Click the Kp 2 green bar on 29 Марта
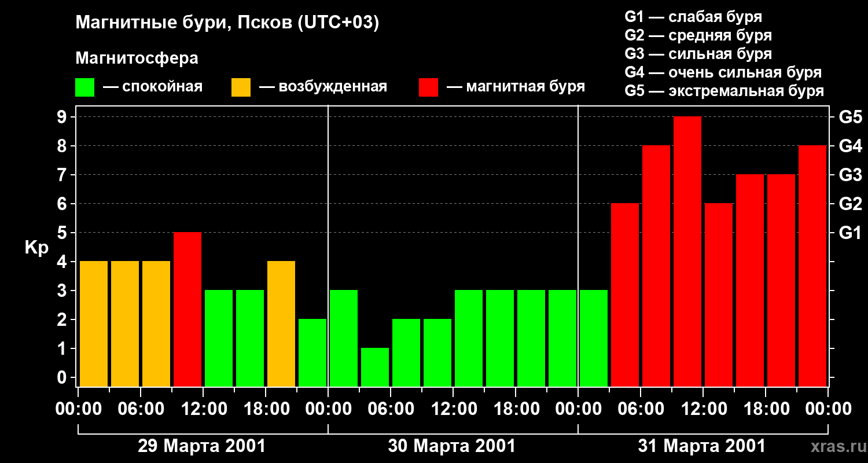This screenshot has width=868, height=463. 312,352
